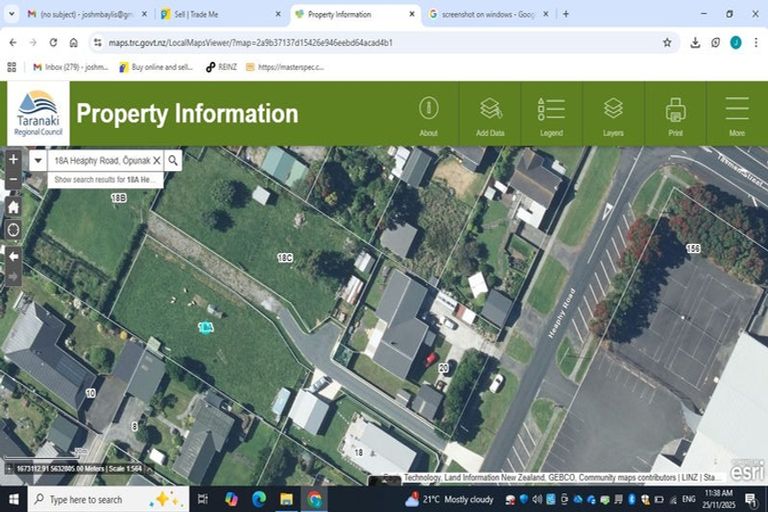This screenshot has height=512, width=768.
Task: Print the current map
Action: click(675, 116)
